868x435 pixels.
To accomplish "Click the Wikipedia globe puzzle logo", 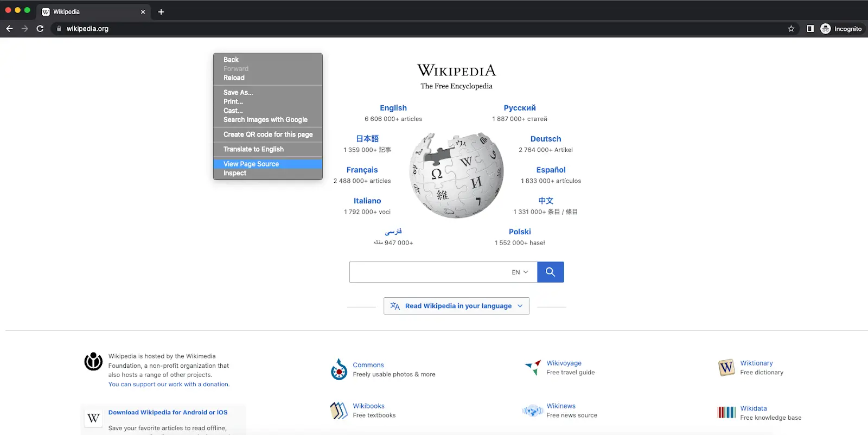I will [x=457, y=175].
